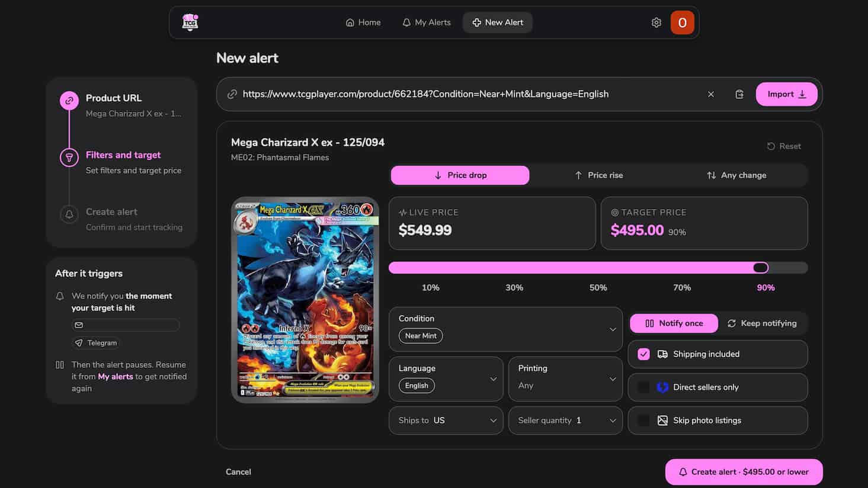868x488 pixels.
Task: Expand the Condition dropdown
Action: coord(505,329)
